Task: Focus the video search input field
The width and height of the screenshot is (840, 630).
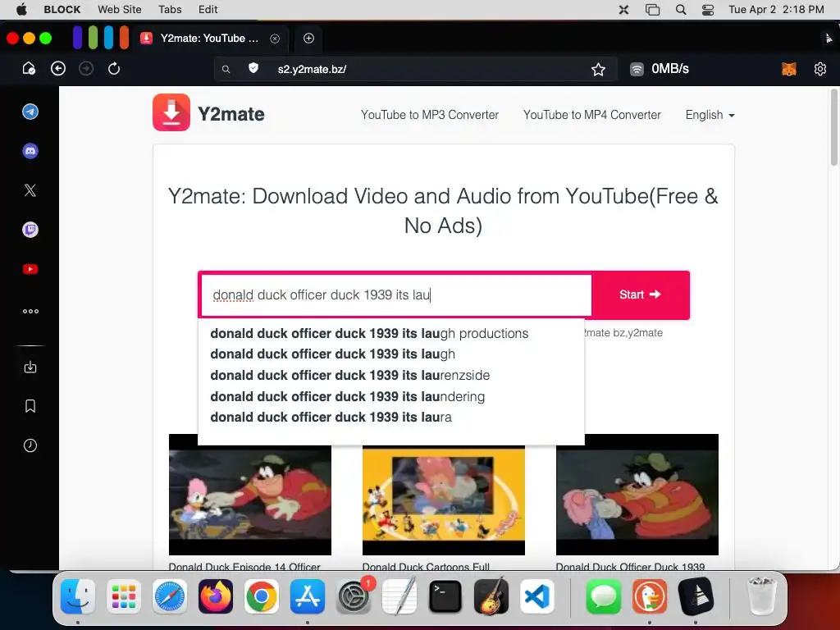Action: 396,295
